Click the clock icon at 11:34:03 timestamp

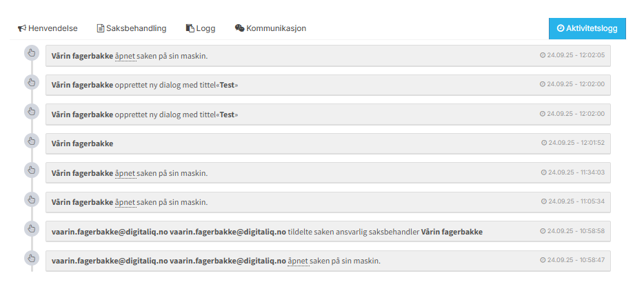pyautogui.click(x=543, y=172)
